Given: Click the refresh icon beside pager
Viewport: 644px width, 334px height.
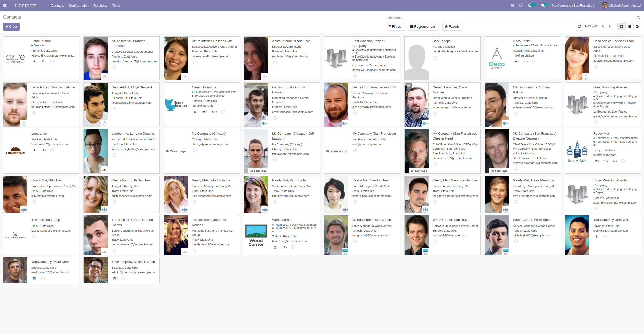Looking at the screenshot, I should click(579, 26).
